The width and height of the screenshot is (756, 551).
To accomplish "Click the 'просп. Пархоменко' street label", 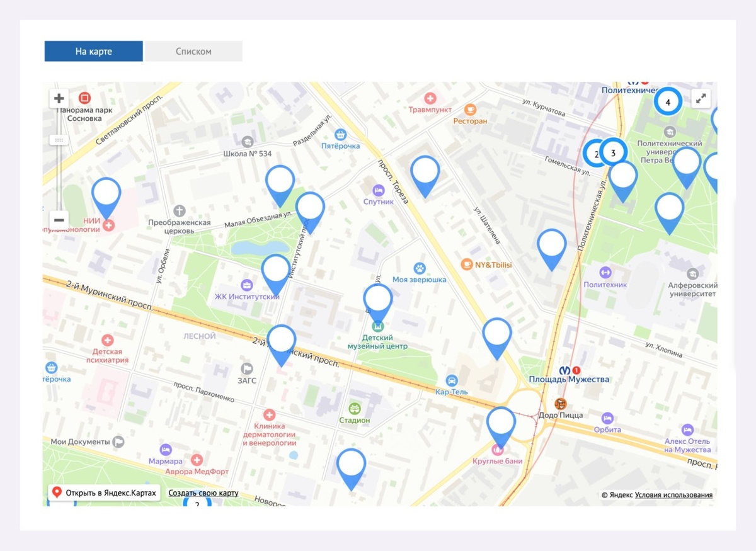I will pyautogui.click(x=203, y=392).
